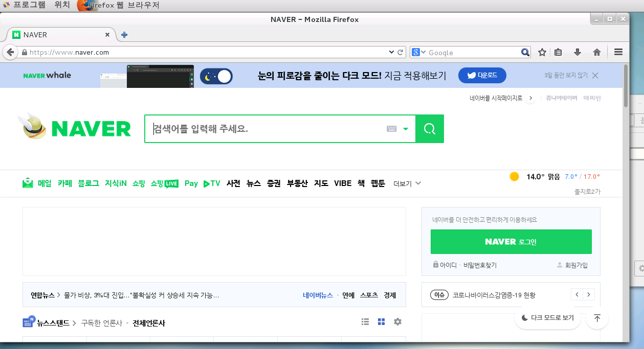The width and height of the screenshot is (644, 349).
Task: Open Newsstand settings gear icon
Action: (x=397, y=321)
